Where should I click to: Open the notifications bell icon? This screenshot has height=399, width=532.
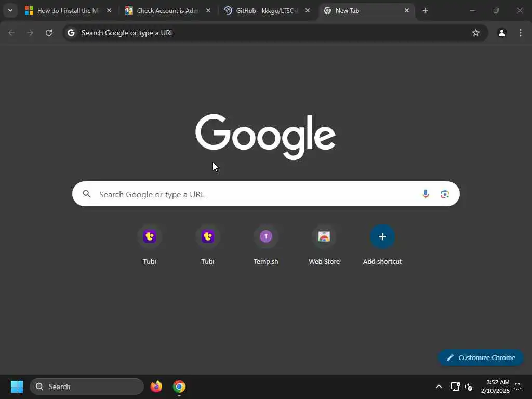pos(517,387)
